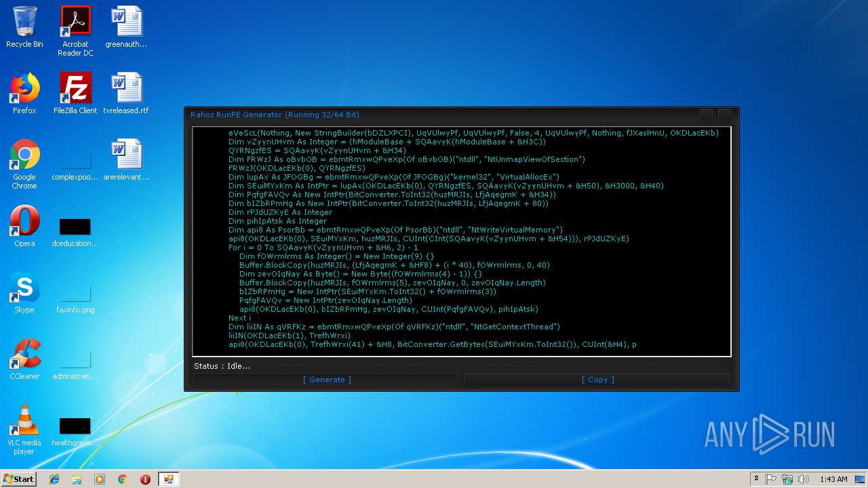Open media player taskbar icon
The image size is (868, 488).
pos(100,479)
